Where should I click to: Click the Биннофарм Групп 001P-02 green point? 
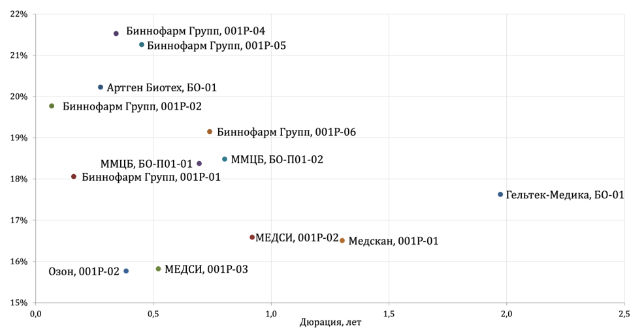[52, 106]
